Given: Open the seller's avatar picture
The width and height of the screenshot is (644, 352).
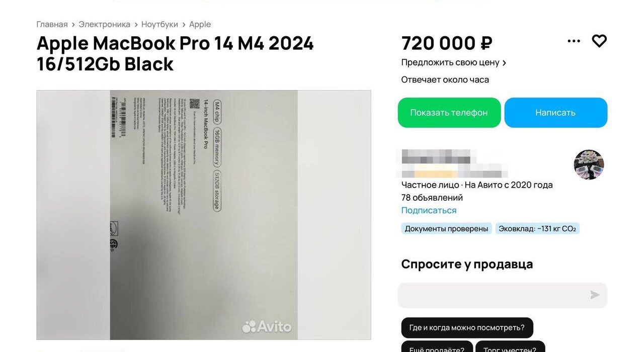Looking at the screenshot, I should click(589, 164).
